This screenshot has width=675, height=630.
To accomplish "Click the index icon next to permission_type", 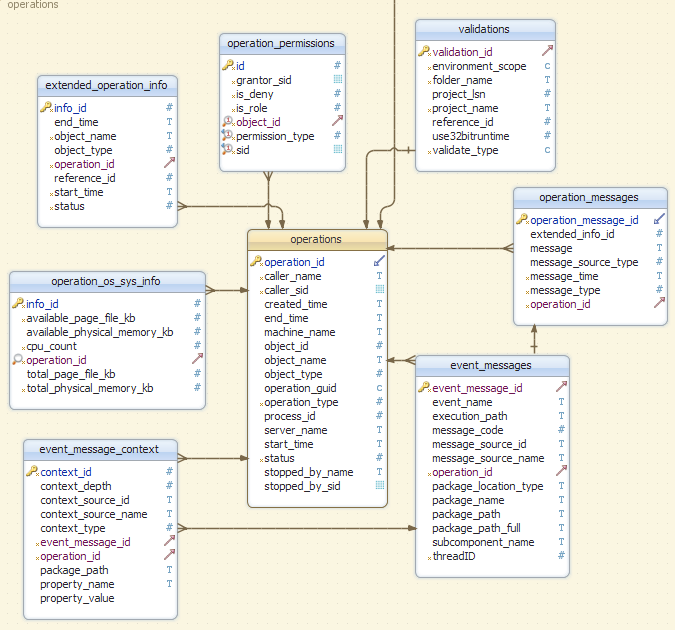I will tap(227, 136).
